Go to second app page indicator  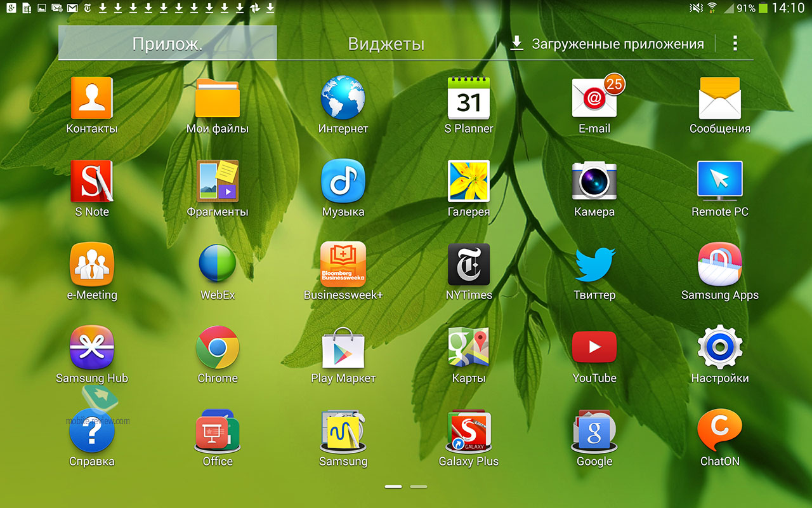coord(419,486)
